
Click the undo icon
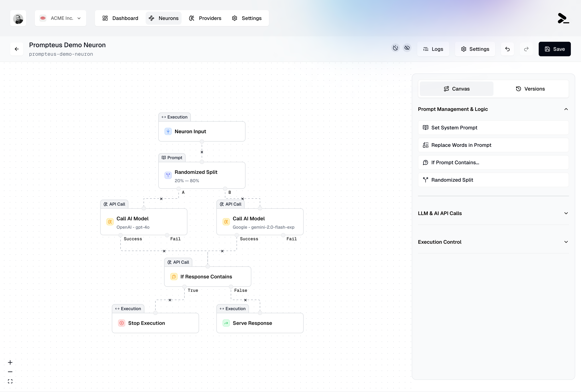(x=507, y=49)
